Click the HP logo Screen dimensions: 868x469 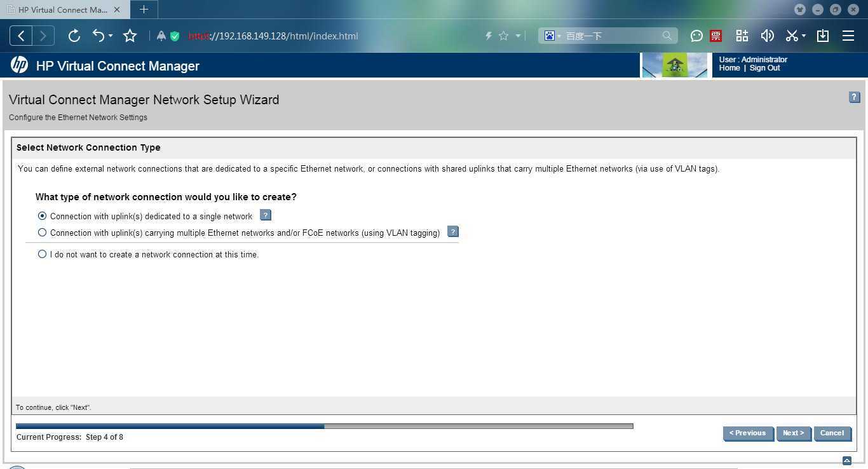[19, 65]
